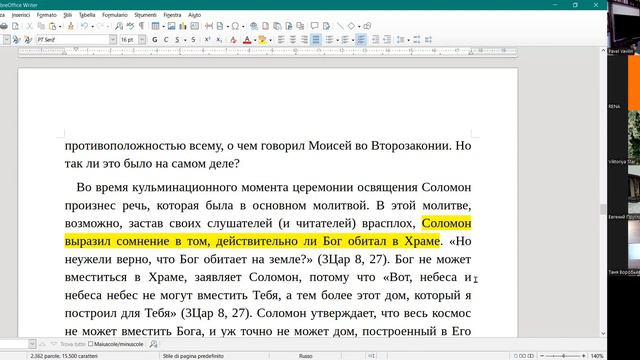
Task: Open the Formato menu
Action: (47, 15)
